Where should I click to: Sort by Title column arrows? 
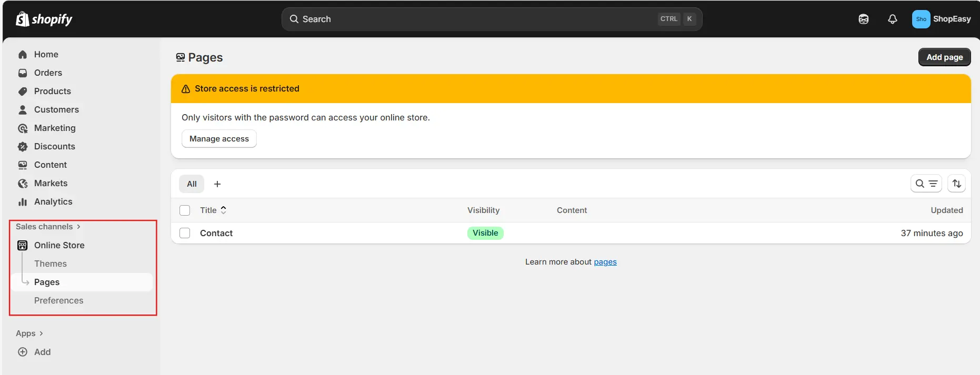[224, 210]
